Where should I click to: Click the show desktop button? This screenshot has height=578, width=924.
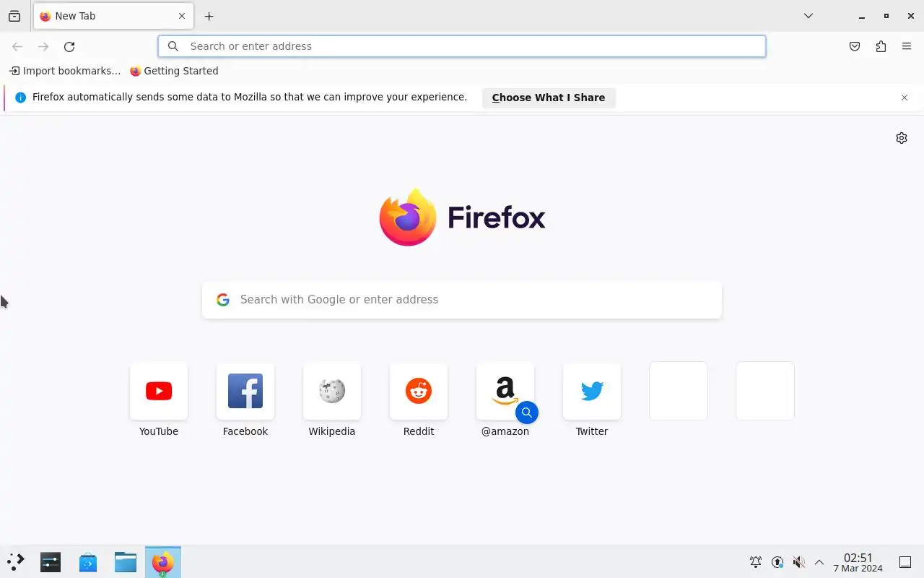(905, 562)
